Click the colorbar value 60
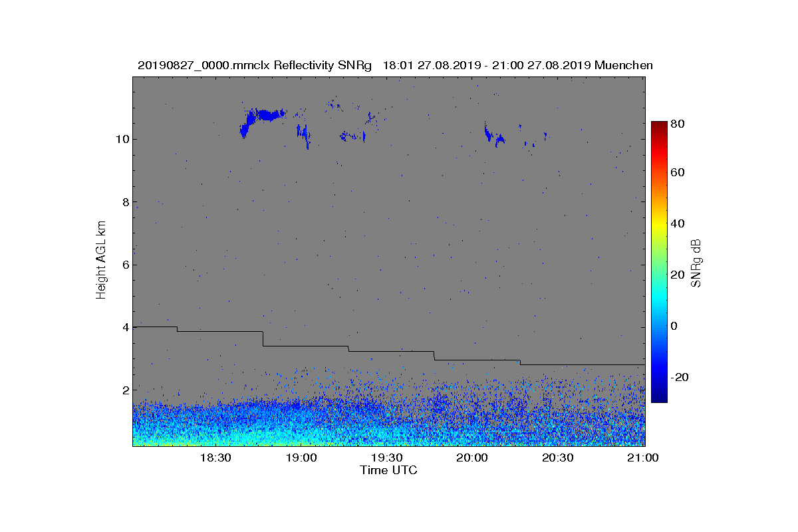This screenshot has width=798, height=532. 678,173
